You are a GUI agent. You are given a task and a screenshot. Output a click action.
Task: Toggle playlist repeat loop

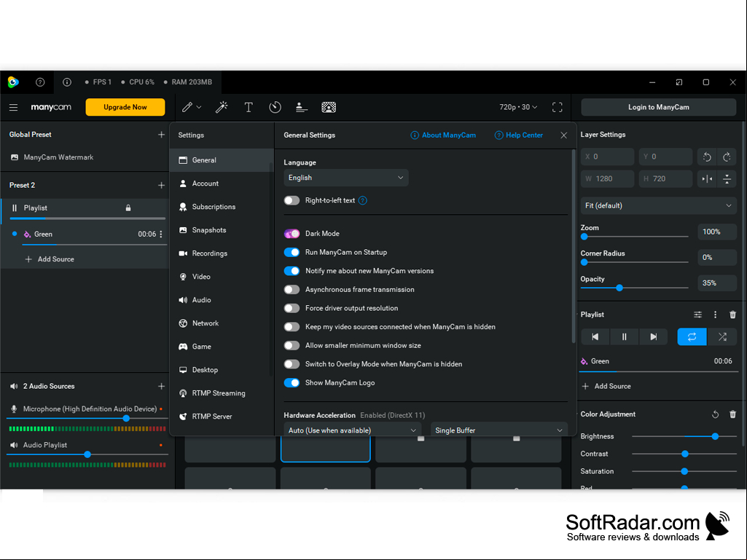692,336
